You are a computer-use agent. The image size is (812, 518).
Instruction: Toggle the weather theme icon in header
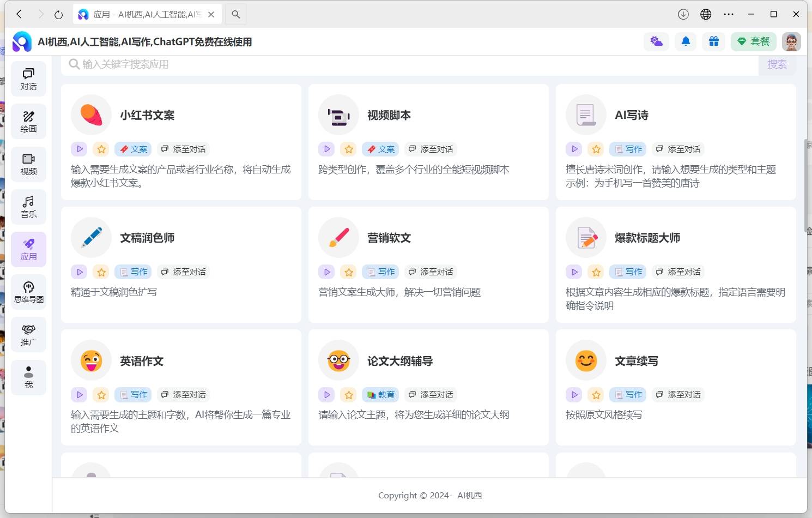pyautogui.click(x=656, y=41)
